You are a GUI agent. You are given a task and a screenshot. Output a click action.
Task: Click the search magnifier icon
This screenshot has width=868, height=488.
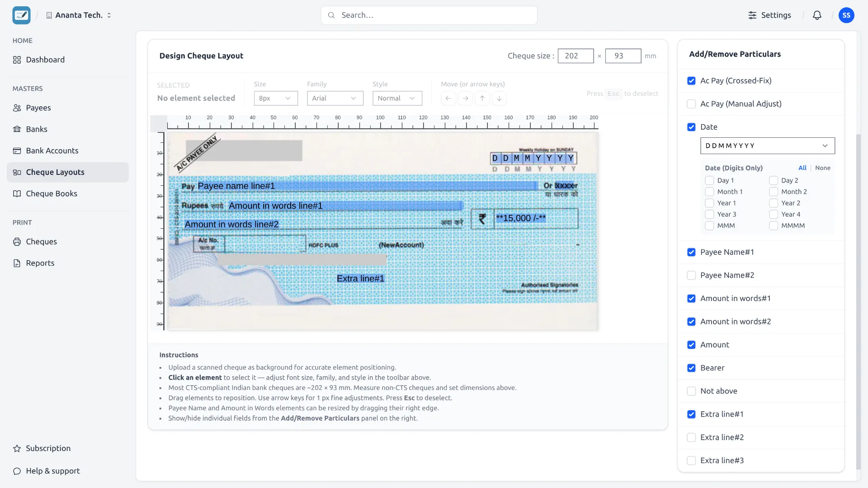331,15
